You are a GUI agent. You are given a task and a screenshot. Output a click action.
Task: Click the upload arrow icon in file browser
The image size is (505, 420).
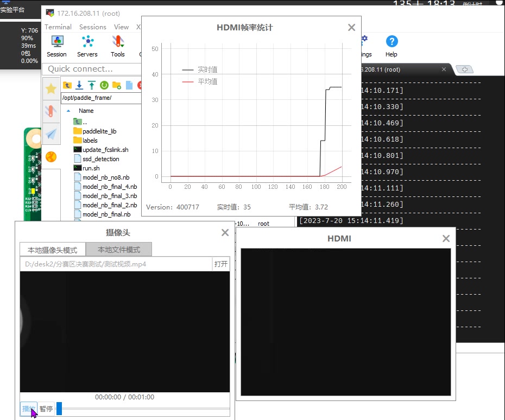tap(91, 85)
